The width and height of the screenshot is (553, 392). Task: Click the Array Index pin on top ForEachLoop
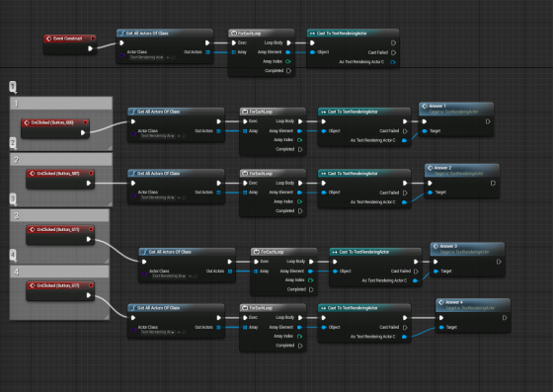pyautogui.click(x=288, y=61)
